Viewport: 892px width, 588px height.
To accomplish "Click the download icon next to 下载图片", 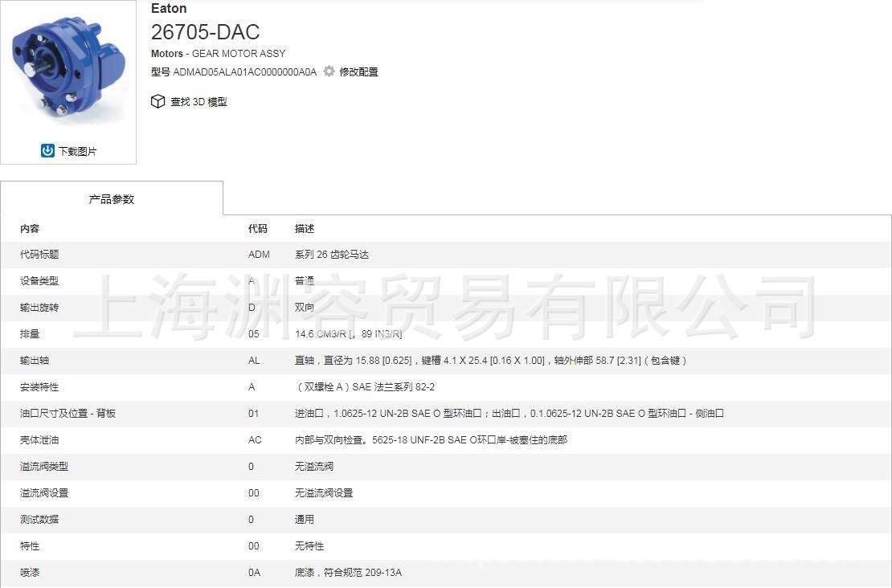I will 47,150.
